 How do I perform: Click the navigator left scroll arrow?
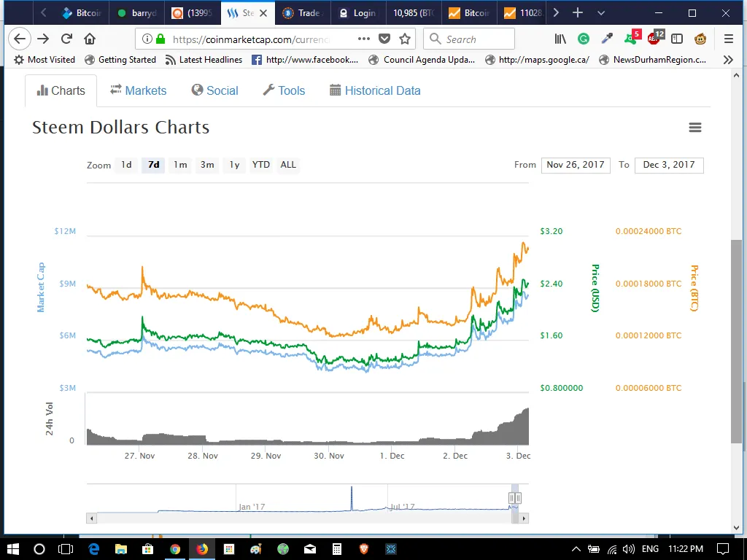pyautogui.click(x=91, y=518)
